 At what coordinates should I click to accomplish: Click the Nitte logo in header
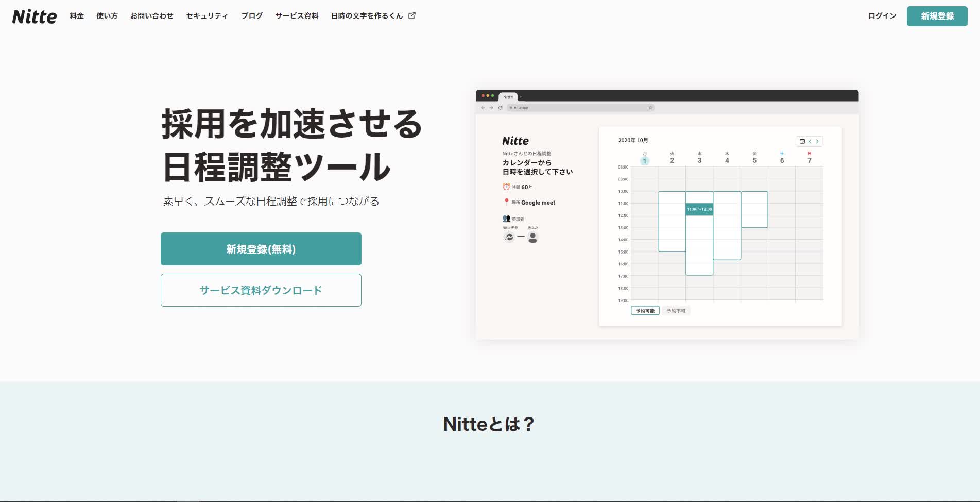pos(35,16)
